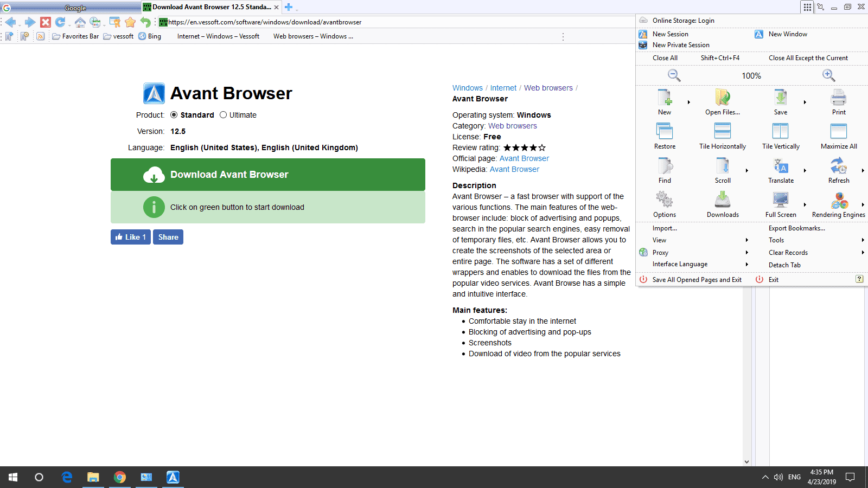
Task: Open the vessoft favorites folder
Action: 118,36
